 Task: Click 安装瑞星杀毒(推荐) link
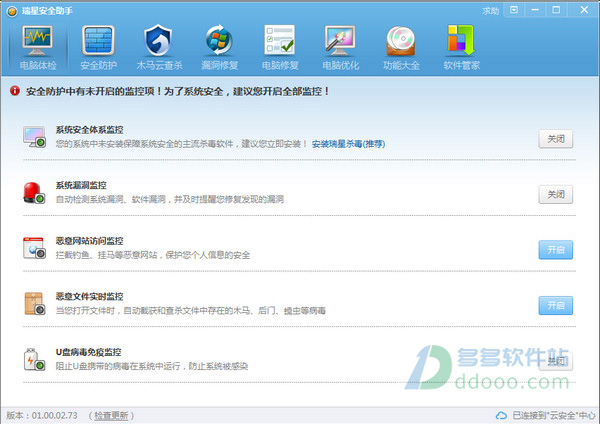pyautogui.click(x=348, y=144)
